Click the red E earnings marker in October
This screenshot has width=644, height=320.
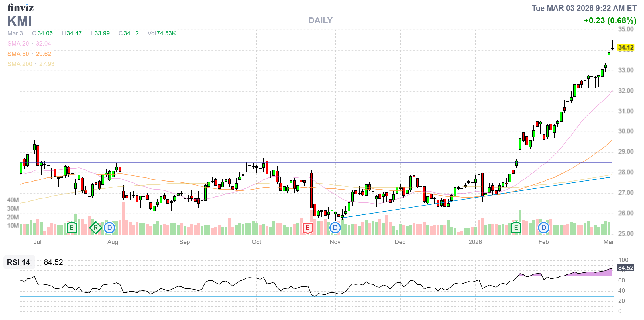click(307, 228)
